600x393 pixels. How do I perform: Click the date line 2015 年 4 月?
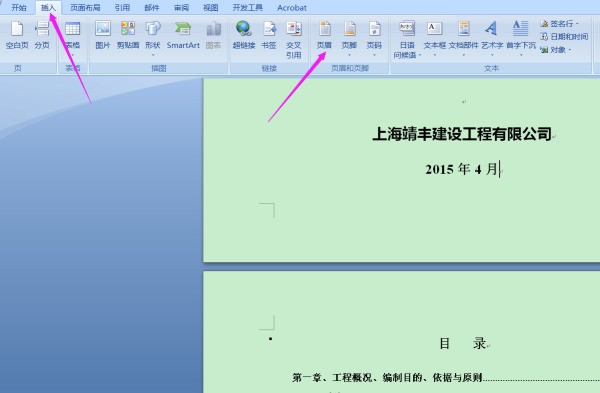[x=462, y=169]
